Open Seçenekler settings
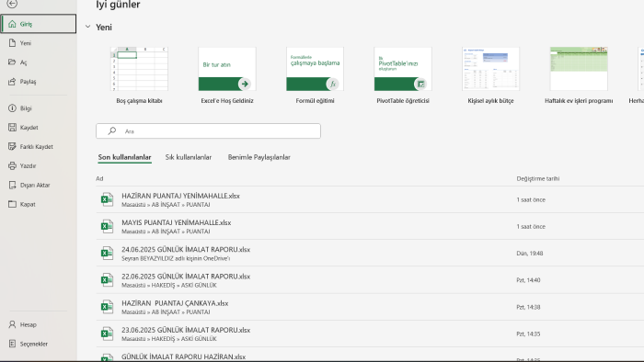Screen dimensions: 644x362 coord(39,344)
